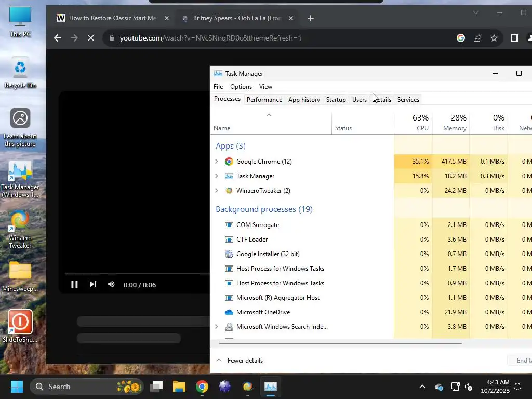Open Task Manager Options menu
Viewport: 532px width, 399px height.
[x=241, y=87]
